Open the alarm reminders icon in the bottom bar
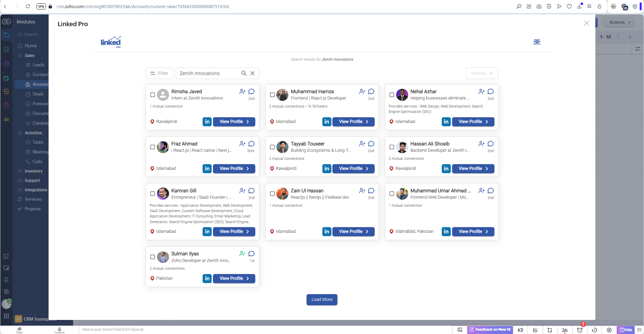This screenshot has width=644, height=334. pos(580,330)
